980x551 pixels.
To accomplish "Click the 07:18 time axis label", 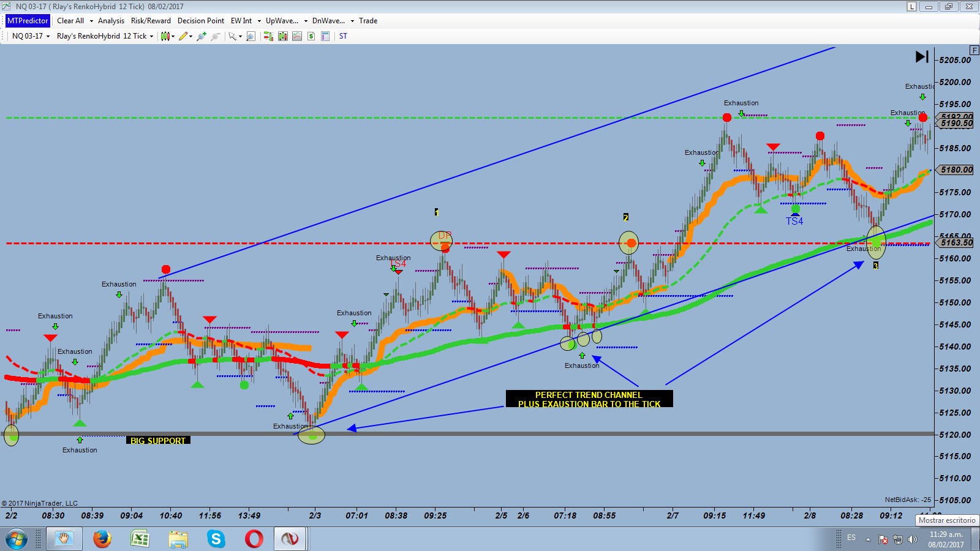I will point(565,515).
